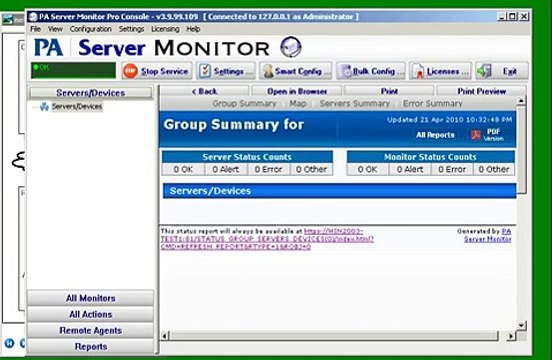The width and height of the screenshot is (552, 360).
Task: Open the Bulk Config dialog
Action: tap(371, 71)
